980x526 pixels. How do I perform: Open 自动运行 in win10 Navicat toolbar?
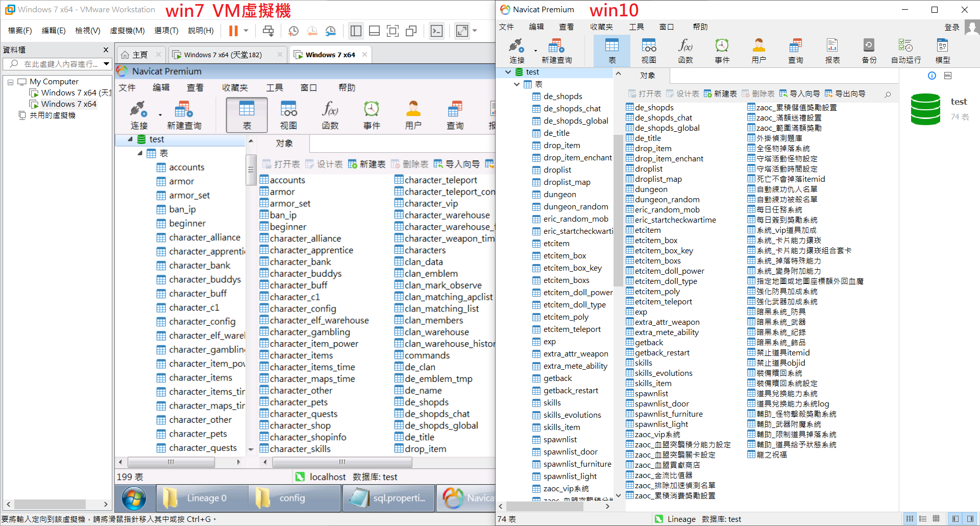(906, 51)
